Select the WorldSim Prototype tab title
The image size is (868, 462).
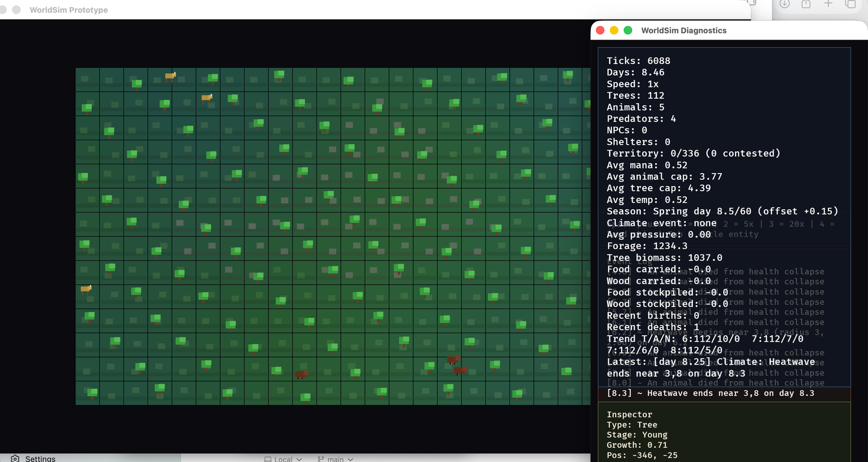(69, 10)
